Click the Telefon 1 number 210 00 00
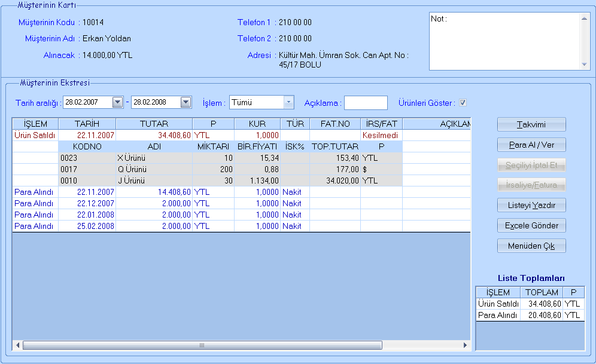The height and width of the screenshot is (364, 596). pyautogui.click(x=296, y=22)
